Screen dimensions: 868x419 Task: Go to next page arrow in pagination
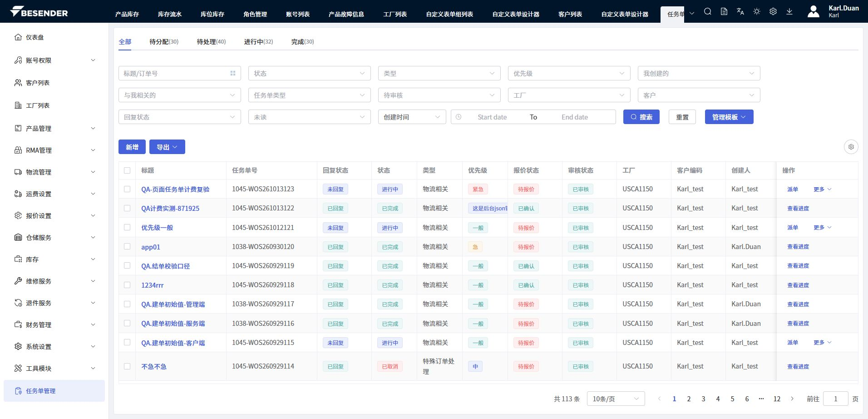coord(792,399)
